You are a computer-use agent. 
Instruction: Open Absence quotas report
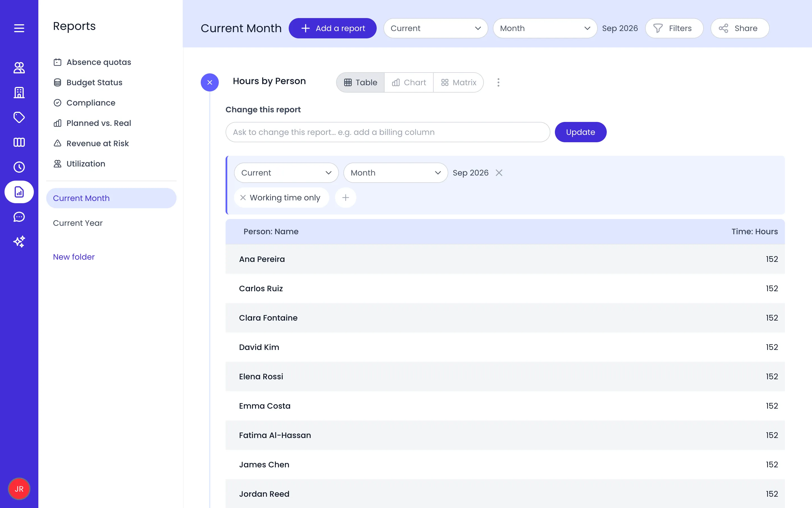point(92,62)
